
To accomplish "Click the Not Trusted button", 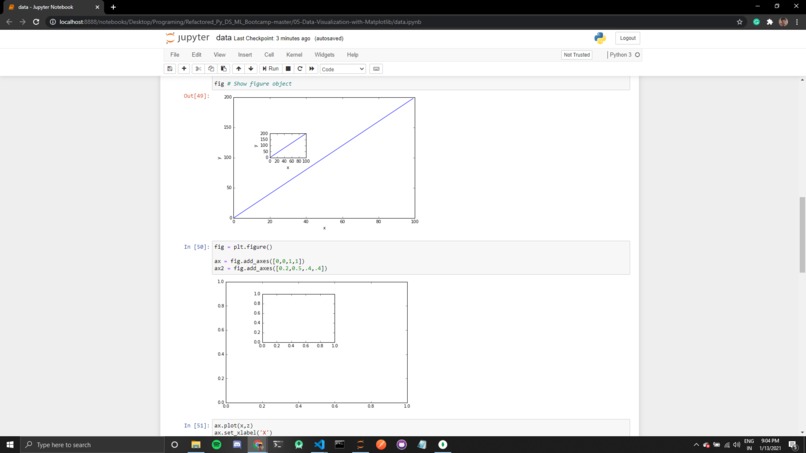I will tap(577, 55).
